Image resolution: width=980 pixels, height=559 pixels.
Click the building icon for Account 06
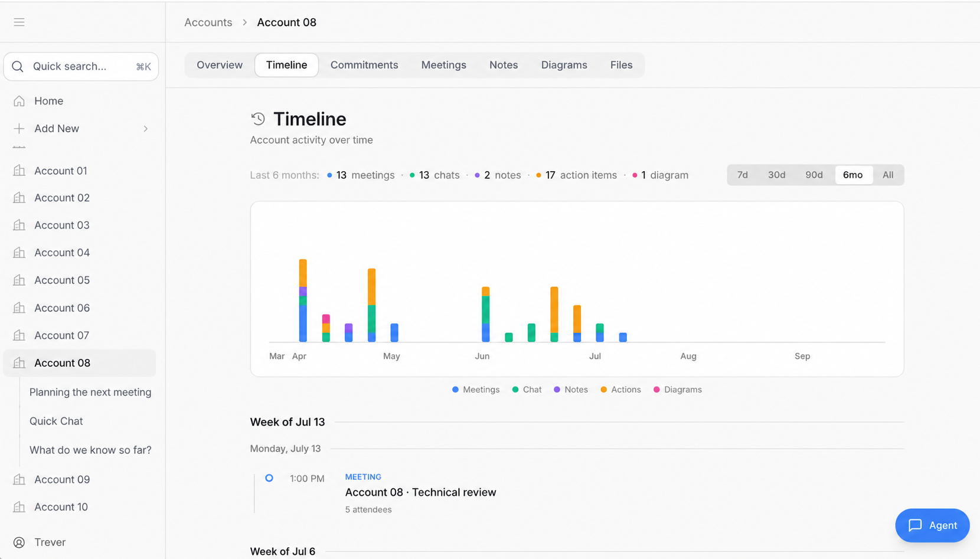click(19, 308)
